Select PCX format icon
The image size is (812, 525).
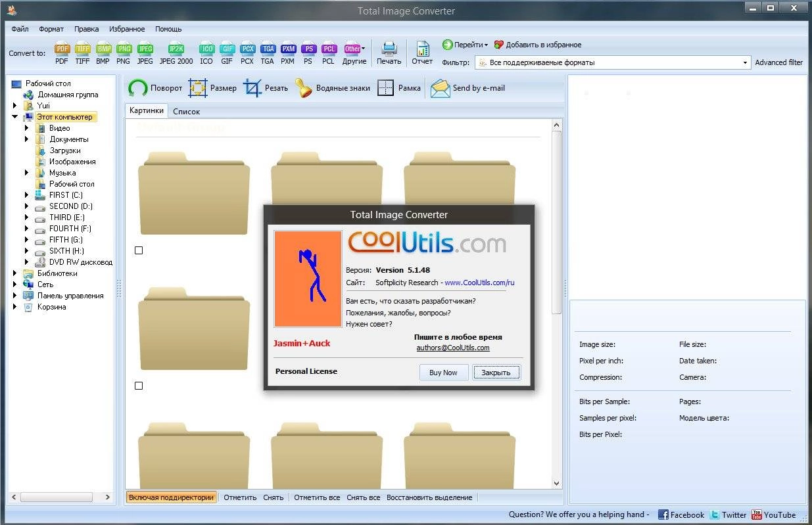tap(247, 53)
